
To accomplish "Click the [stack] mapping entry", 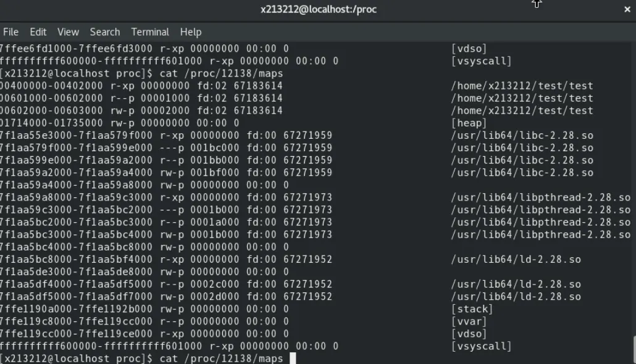I will click(472, 309).
